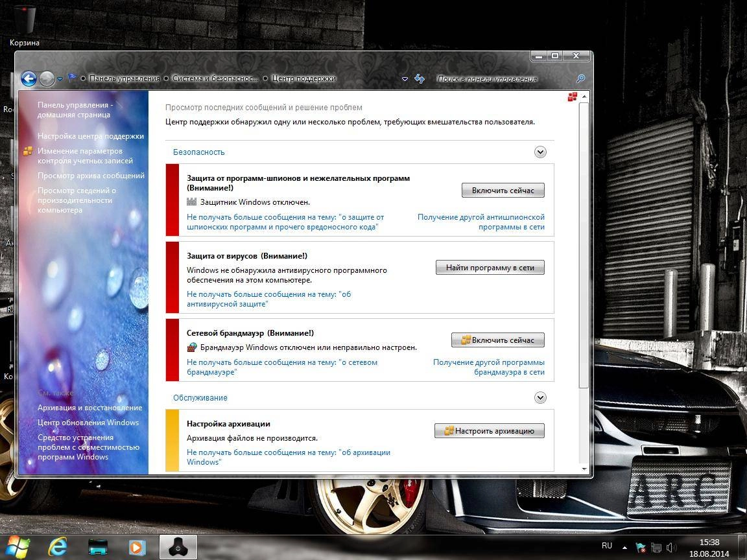
Task: Open 'Система и безопаснос...' breadcrumb
Action: 215,78
